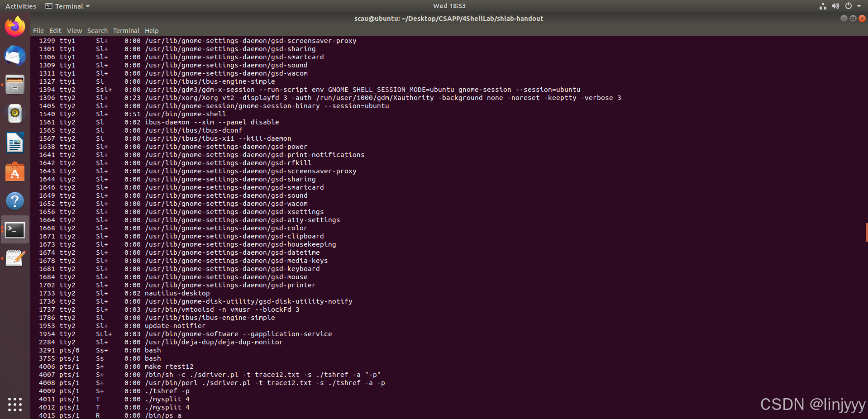Open the Search menu

pos(97,31)
